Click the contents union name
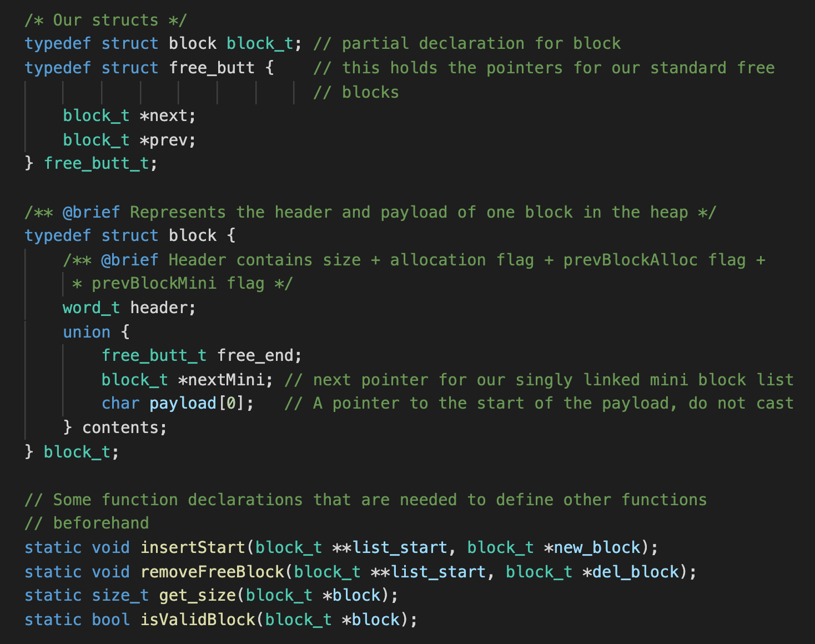815x644 pixels. [120, 427]
